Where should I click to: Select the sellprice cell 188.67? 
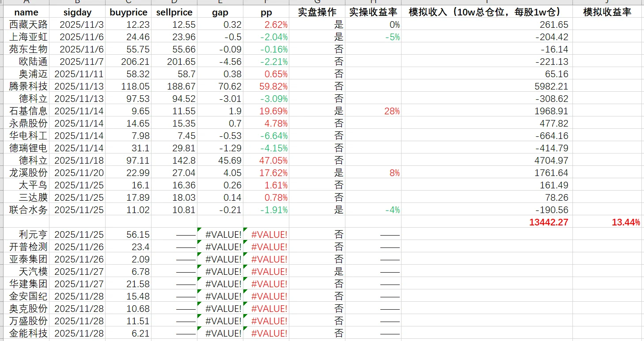point(174,86)
